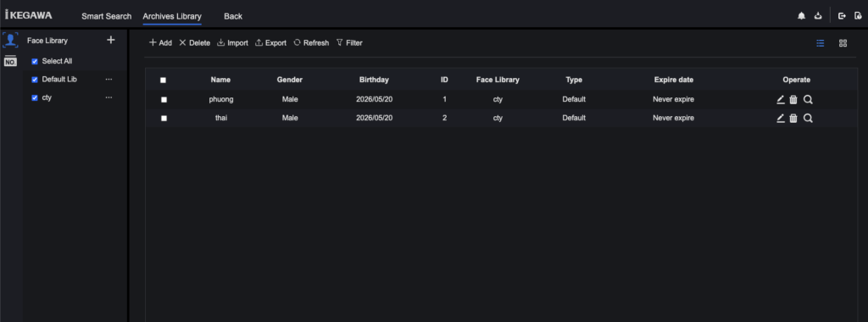The image size is (868, 322).
Task: Delete the phuong record via trash icon
Action: click(793, 100)
